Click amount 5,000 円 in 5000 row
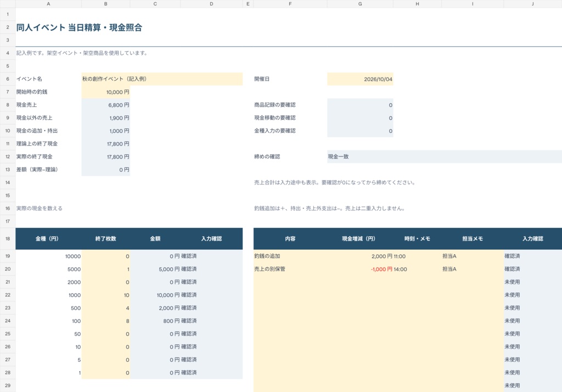The width and height of the screenshot is (562, 392). 155,269
